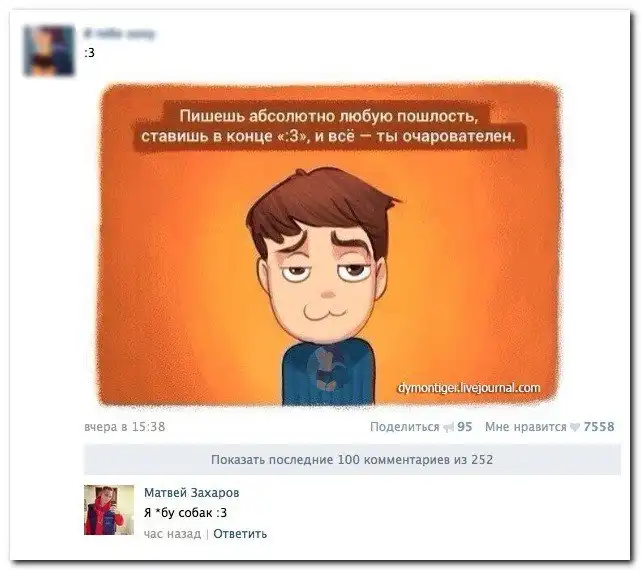This screenshot has height=571, width=641.
Task: Click the dymontiger.livejournal.com watermark in the image
Action: click(468, 388)
